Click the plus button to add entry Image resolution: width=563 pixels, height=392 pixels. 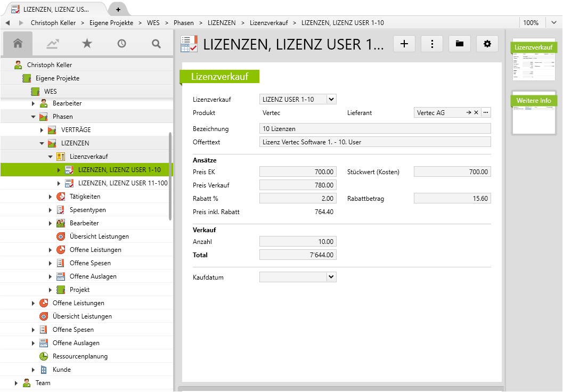point(404,44)
